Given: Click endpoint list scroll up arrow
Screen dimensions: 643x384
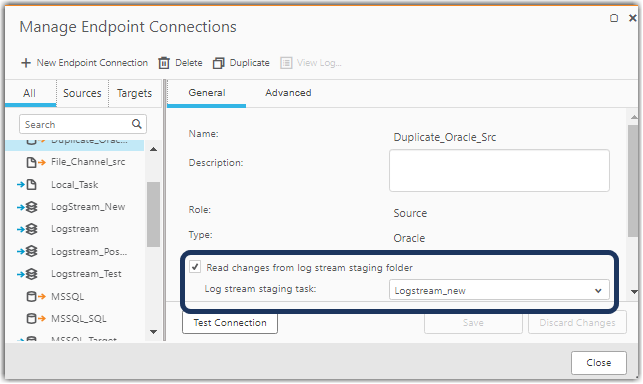Looking at the screenshot, I should pyautogui.click(x=153, y=149).
